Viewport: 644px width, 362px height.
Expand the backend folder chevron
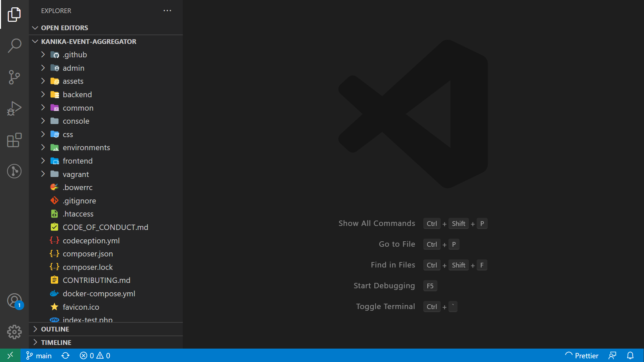tap(43, 95)
